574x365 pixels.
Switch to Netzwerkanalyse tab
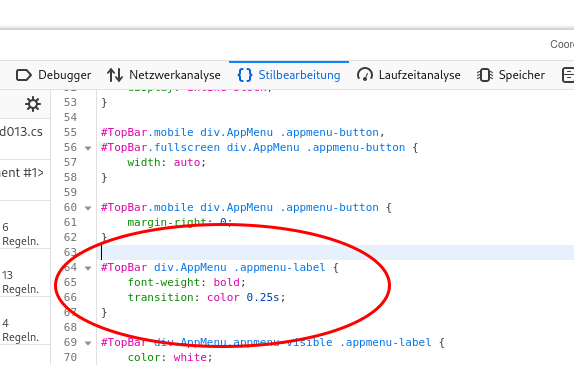(164, 75)
